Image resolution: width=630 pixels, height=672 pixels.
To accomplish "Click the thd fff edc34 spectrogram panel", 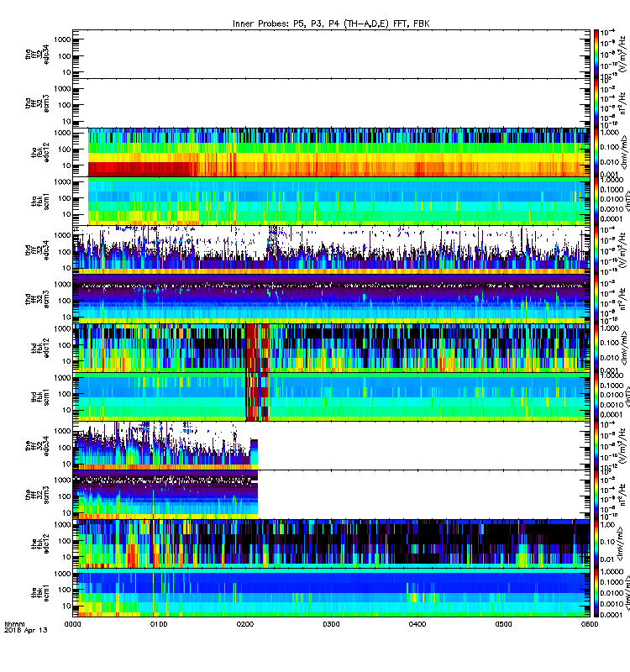I will click(331, 249).
